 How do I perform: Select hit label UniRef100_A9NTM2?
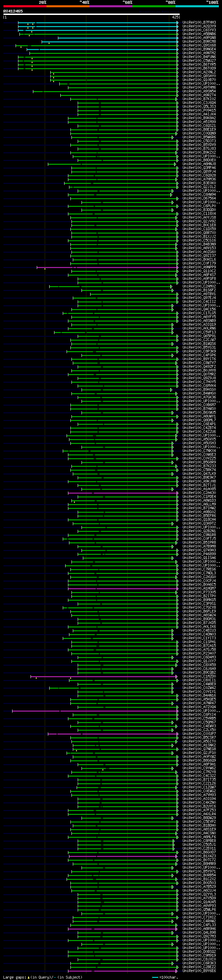[x=199, y=53]
